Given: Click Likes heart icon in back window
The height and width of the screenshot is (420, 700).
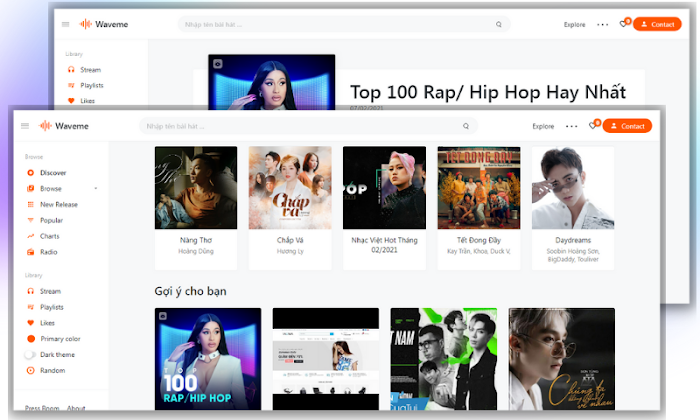Looking at the screenshot, I should (71, 101).
